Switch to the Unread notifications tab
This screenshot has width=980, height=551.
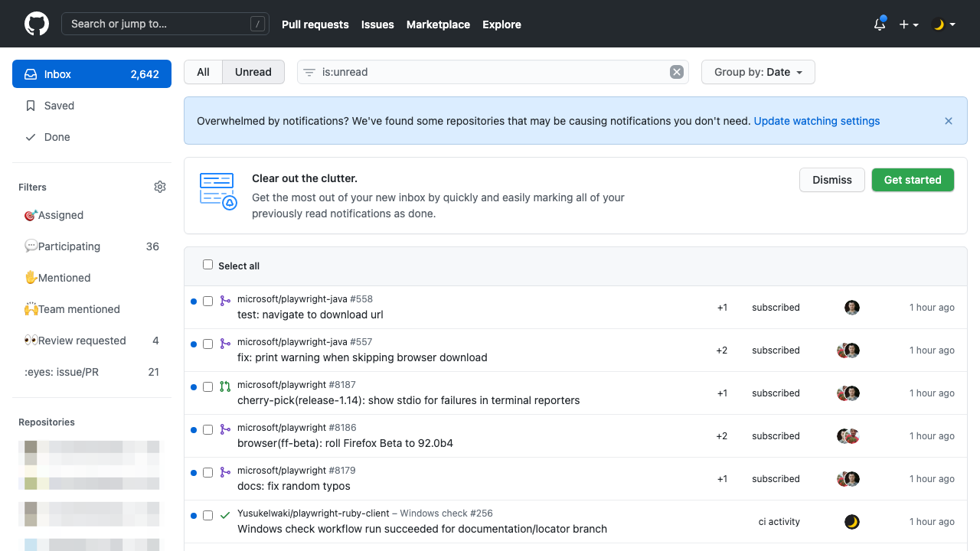253,72
